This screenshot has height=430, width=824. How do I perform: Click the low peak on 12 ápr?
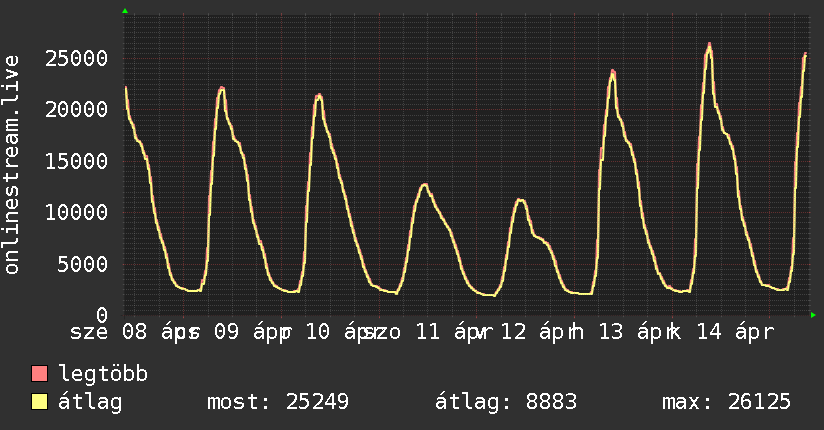(520, 200)
